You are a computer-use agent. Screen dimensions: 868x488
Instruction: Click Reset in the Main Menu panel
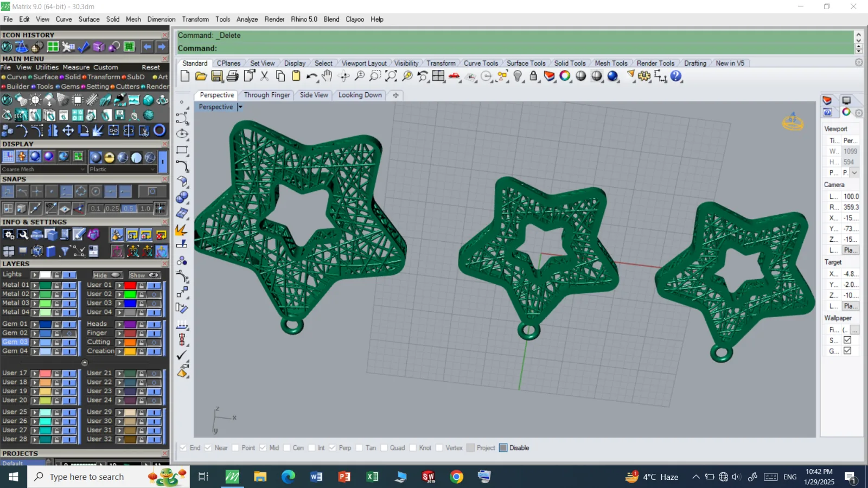[151, 67]
